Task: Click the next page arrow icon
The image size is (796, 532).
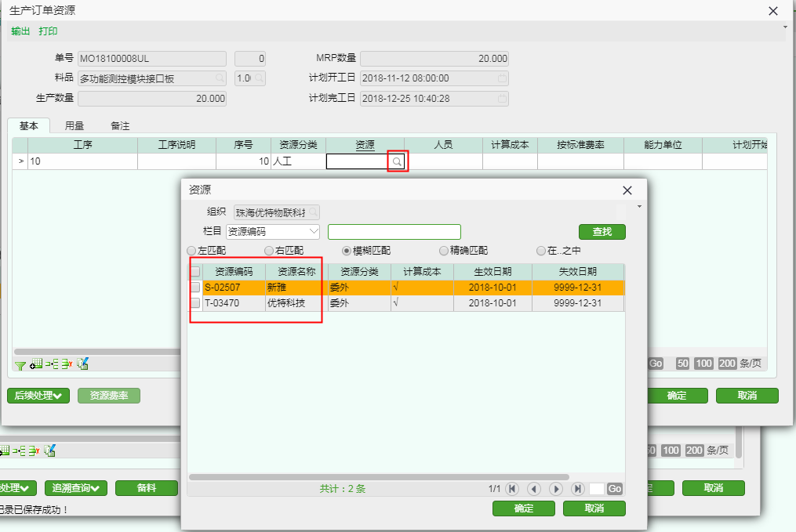Action: tap(556, 489)
